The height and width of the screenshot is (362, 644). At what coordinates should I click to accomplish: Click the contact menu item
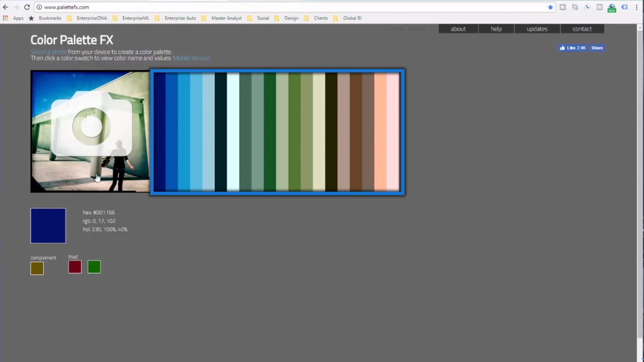click(582, 29)
